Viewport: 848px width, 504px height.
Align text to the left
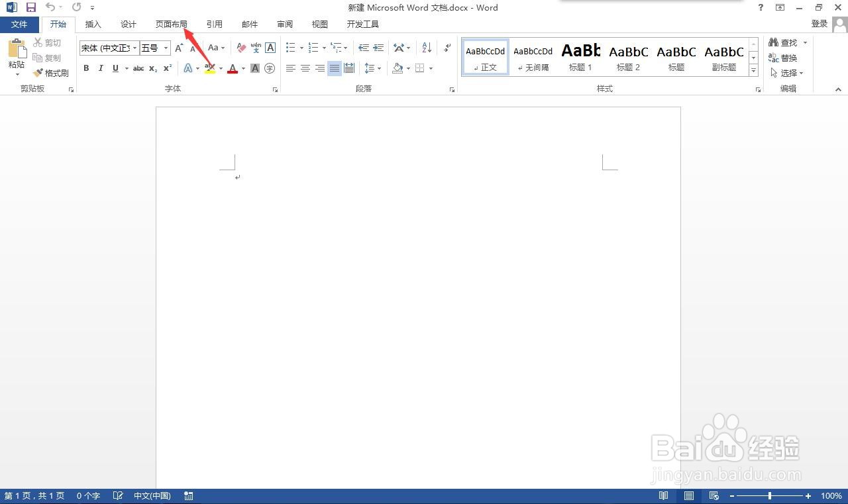pyautogui.click(x=291, y=68)
